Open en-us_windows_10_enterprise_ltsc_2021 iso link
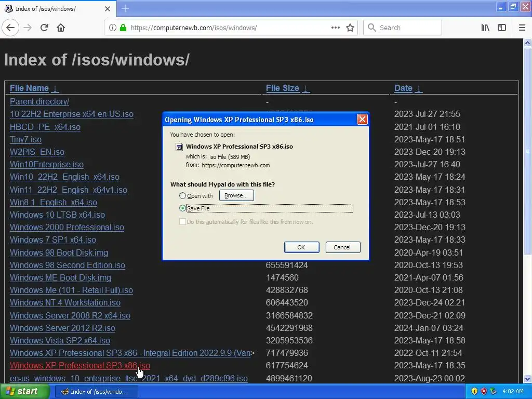This screenshot has height=399, width=532. coord(129,378)
